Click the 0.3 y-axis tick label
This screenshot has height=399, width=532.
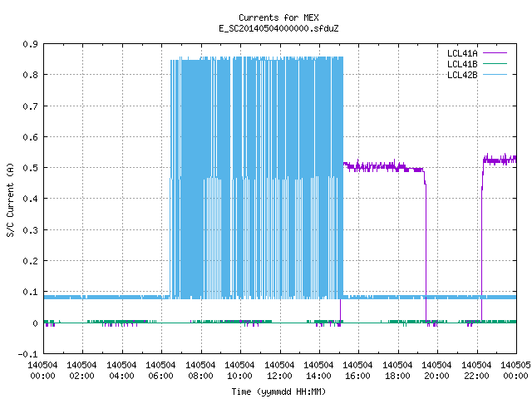(30, 230)
